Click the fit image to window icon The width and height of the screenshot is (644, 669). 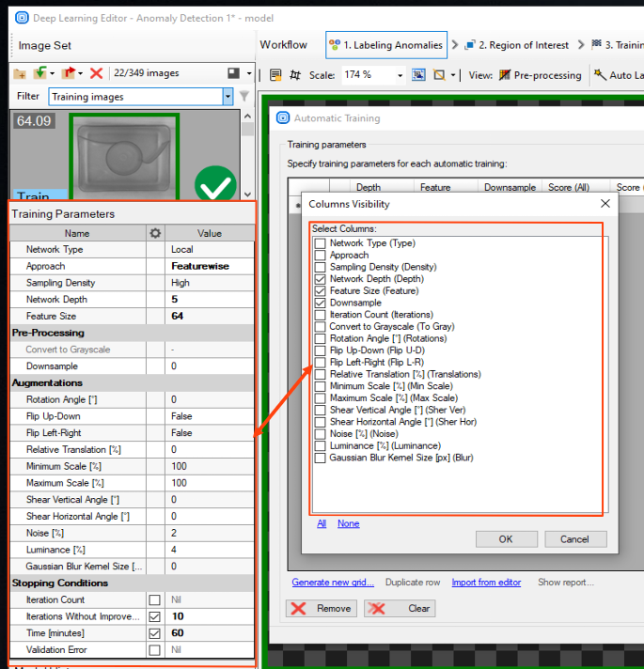pyautogui.click(x=418, y=75)
